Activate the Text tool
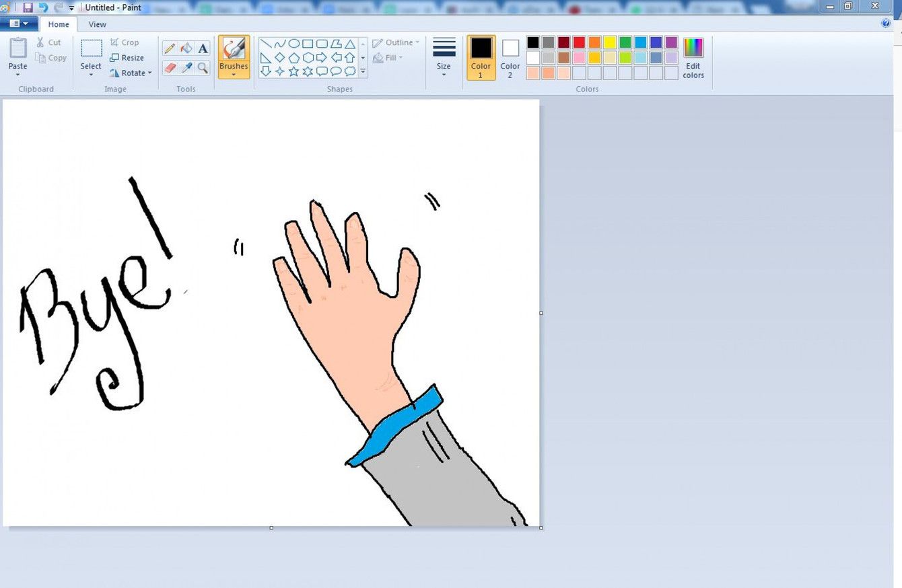 [203, 48]
